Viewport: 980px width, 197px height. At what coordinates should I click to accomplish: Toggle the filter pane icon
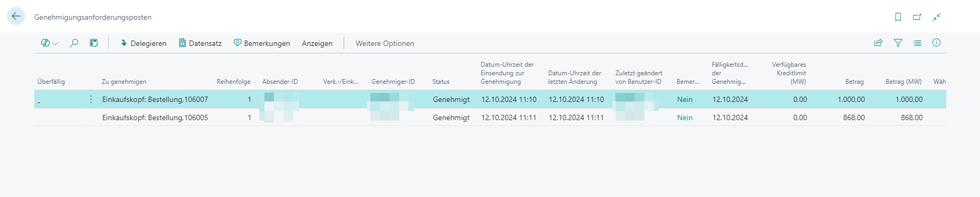(x=898, y=43)
